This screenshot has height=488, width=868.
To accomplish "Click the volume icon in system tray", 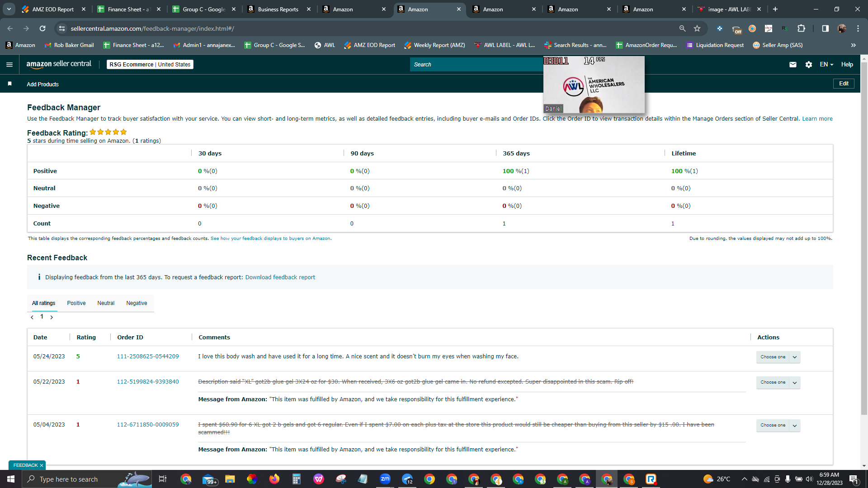I will pyautogui.click(x=809, y=479).
